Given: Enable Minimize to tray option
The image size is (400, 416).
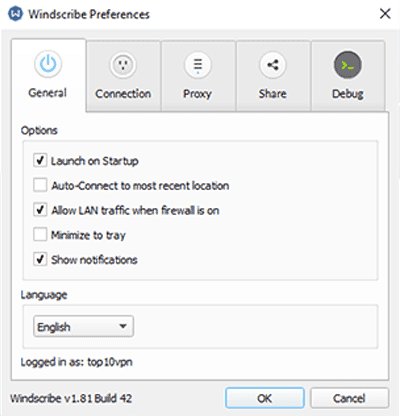Looking at the screenshot, I should [40, 234].
